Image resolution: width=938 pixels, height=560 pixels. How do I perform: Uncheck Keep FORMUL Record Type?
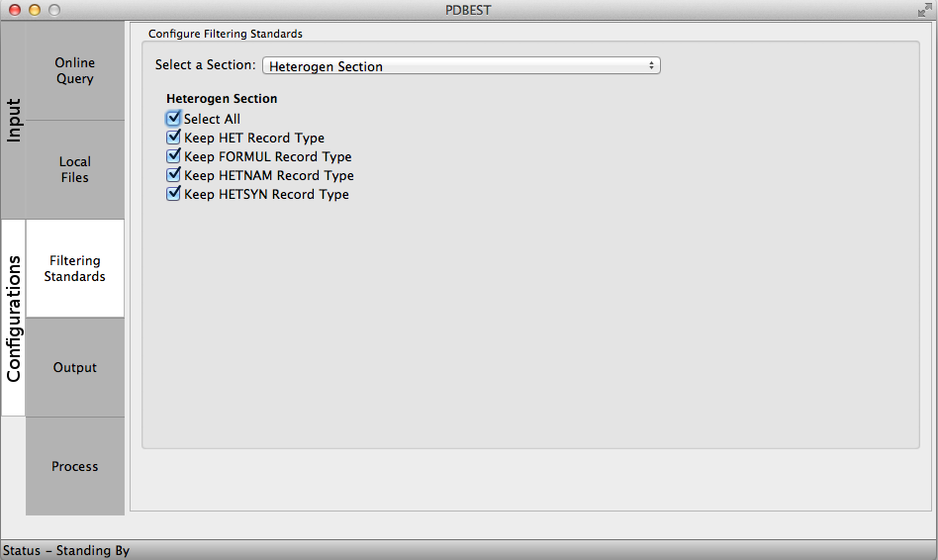[x=174, y=156]
